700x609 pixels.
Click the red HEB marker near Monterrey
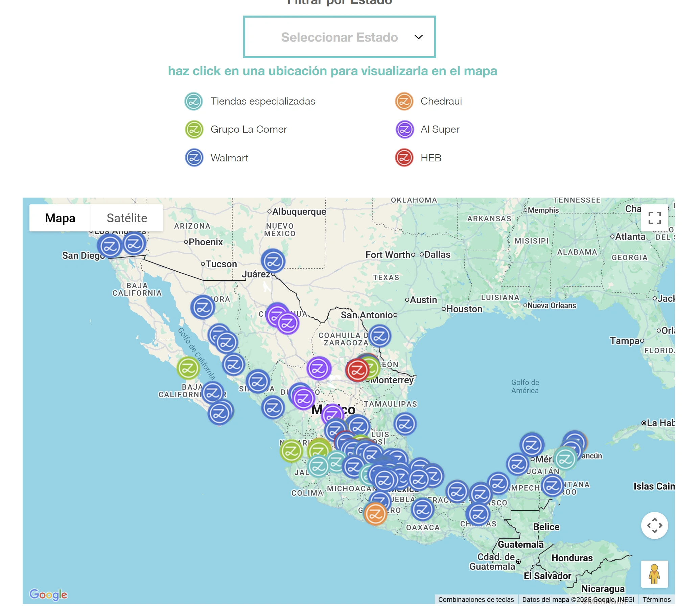pos(357,370)
